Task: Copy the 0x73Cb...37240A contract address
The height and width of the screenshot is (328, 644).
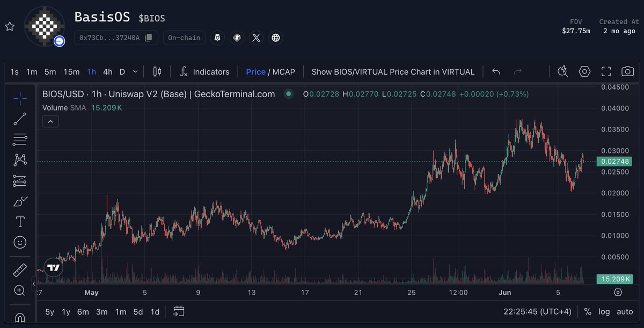Action: point(149,38)
